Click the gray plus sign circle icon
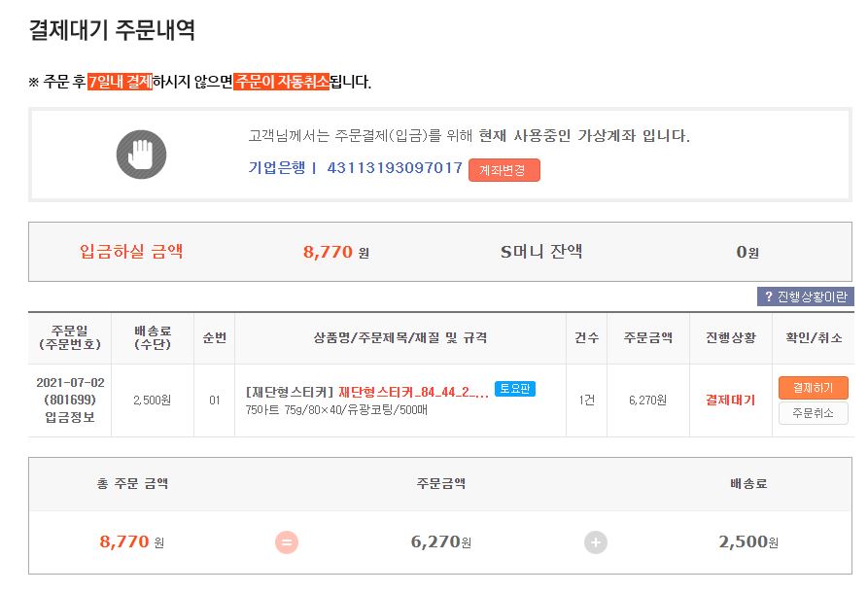The width and height of the screenshot is (868, 593). point(596,542)
